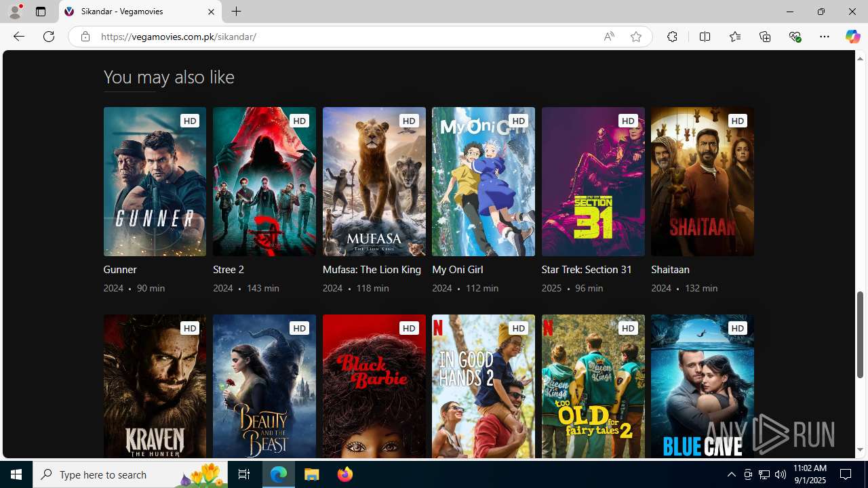Open Firefox from taskbar

tap(344, 474)
